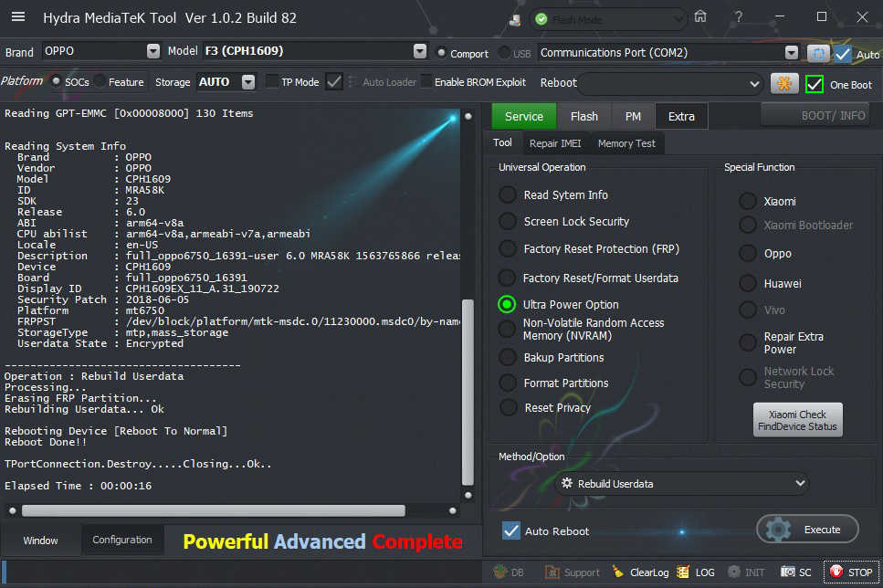
Task: Select Huawei special function
Action: pyautogui.click(x=748, y=283)
